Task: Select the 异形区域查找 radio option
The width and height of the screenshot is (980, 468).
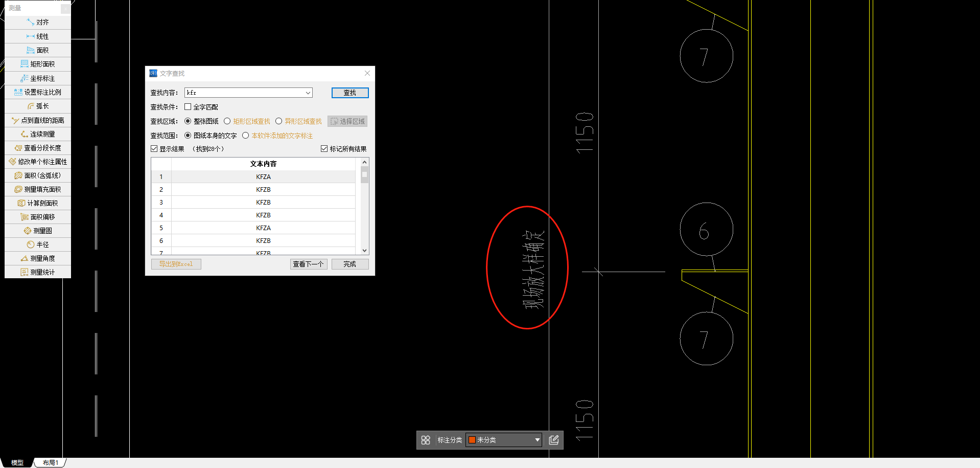Action: [279, 121]
